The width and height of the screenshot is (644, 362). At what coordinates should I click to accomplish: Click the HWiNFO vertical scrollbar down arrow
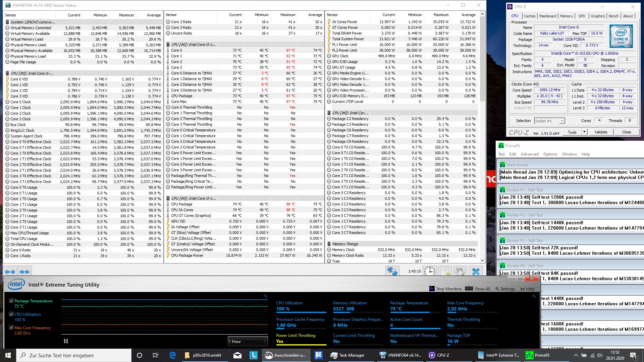pyautogui.click(x=482, y=260)
